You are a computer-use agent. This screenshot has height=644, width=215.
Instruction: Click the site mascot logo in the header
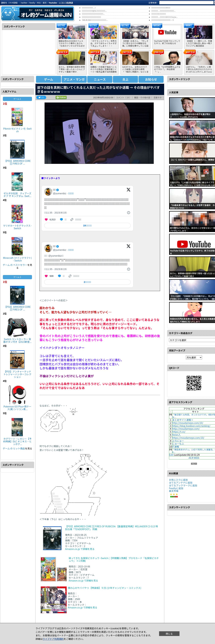coord(38,14)
